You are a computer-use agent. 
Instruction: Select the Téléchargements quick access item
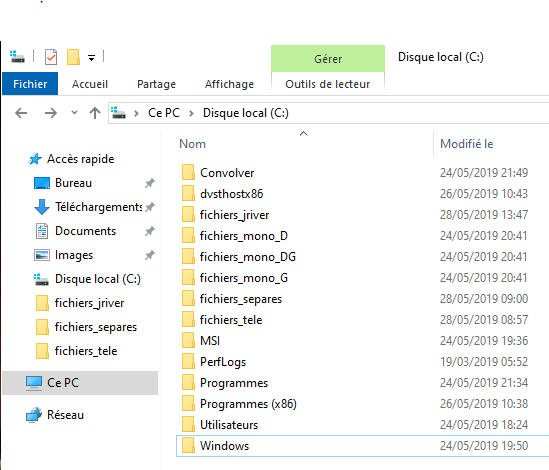pyautogui.click(x=95, y=207)
